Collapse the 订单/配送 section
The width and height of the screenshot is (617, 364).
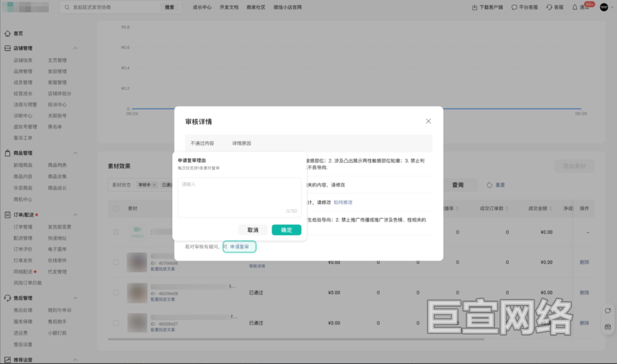75,215
